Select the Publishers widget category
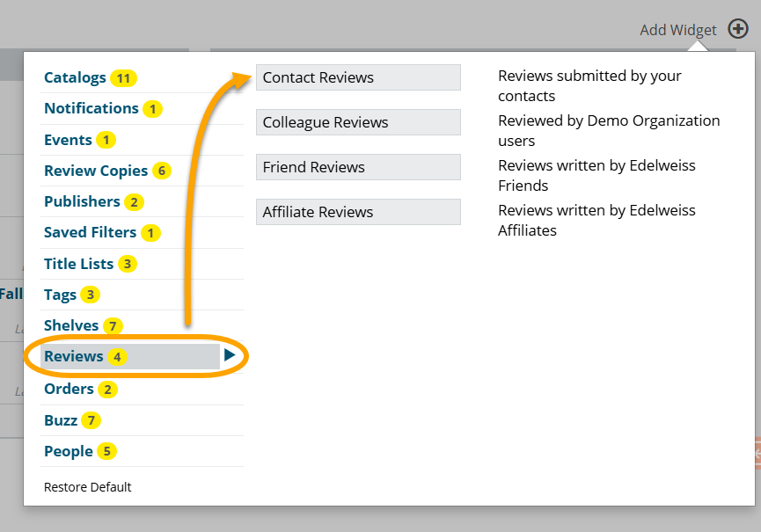 [82, 201]
